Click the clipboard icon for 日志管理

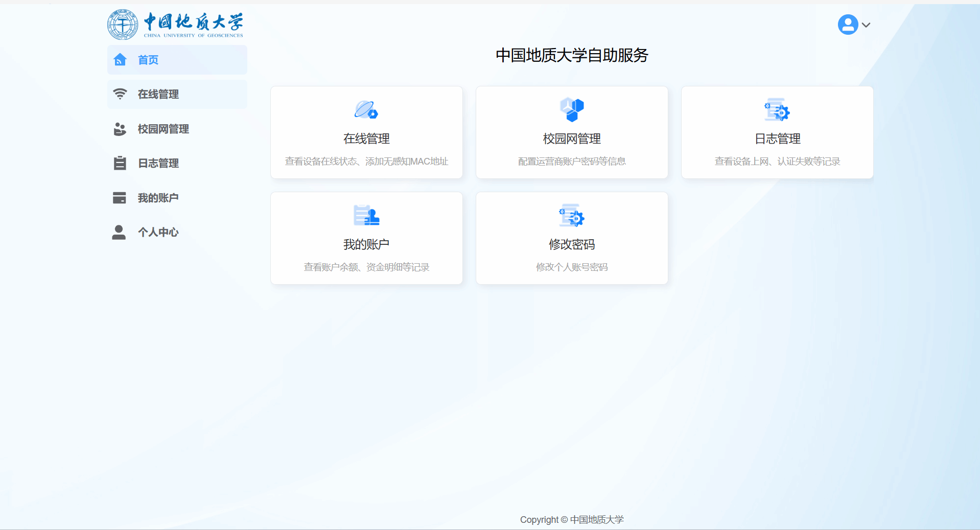[120, 163]
